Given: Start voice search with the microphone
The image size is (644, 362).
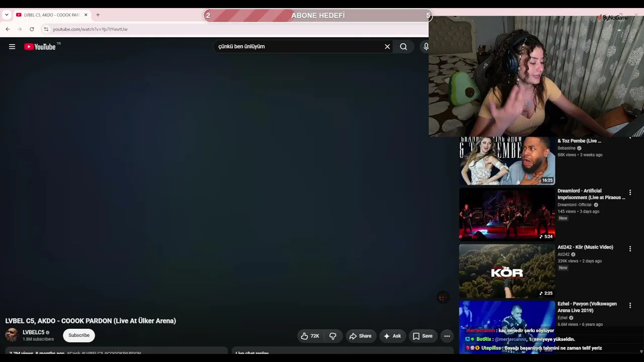Looking at the screenshot, I should click(426, 47).
